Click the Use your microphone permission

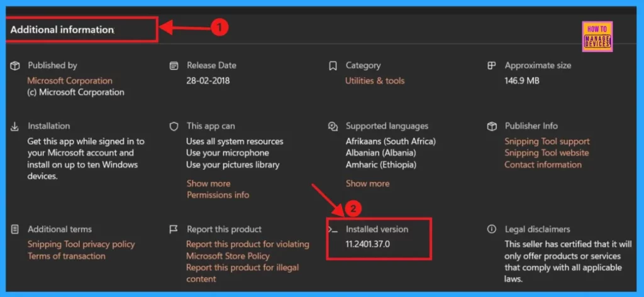[228, 153]
